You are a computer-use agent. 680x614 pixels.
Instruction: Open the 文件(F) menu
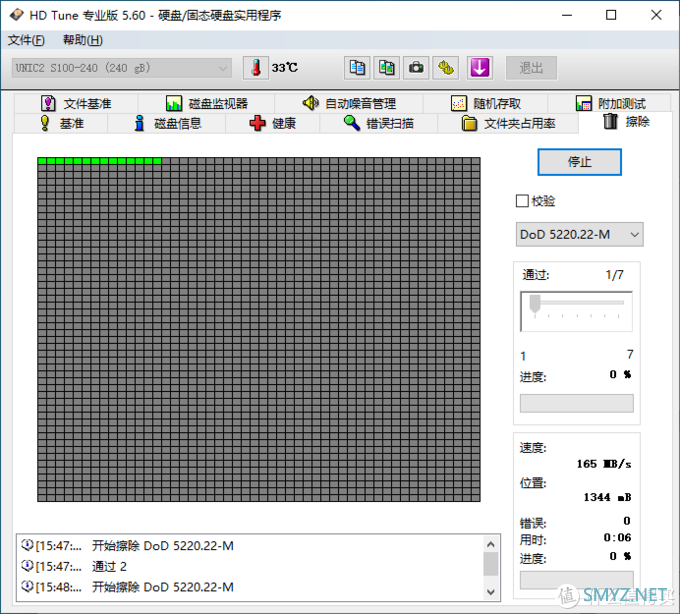[26, 40]
